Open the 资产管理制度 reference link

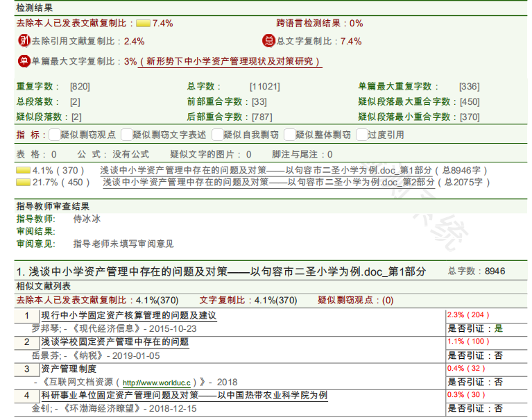[69, 369]
